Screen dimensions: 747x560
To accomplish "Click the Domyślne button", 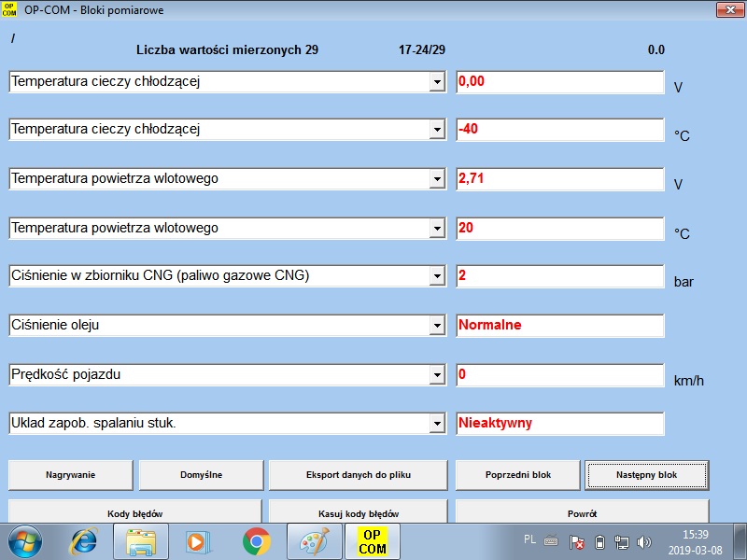I will [x=201, y=475].
